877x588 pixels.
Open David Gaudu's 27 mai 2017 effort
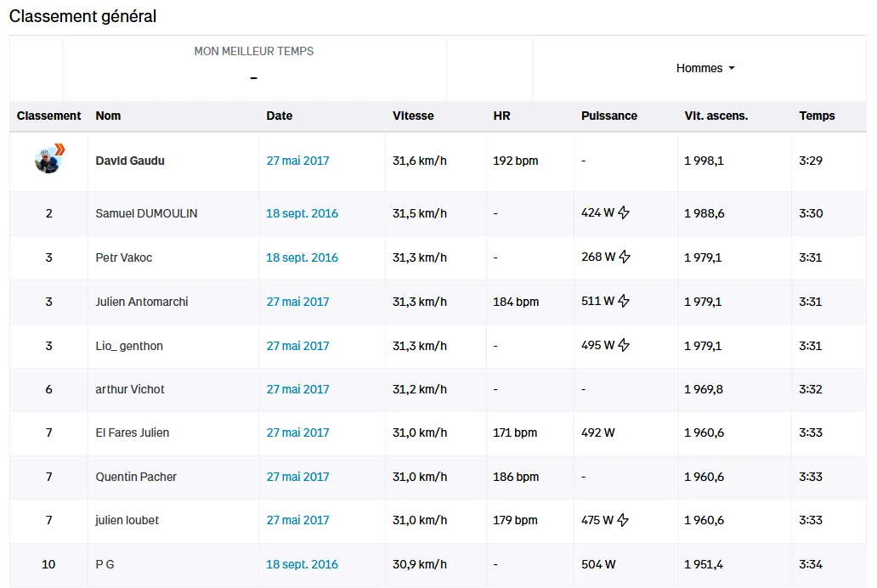(x=297, y=161)
